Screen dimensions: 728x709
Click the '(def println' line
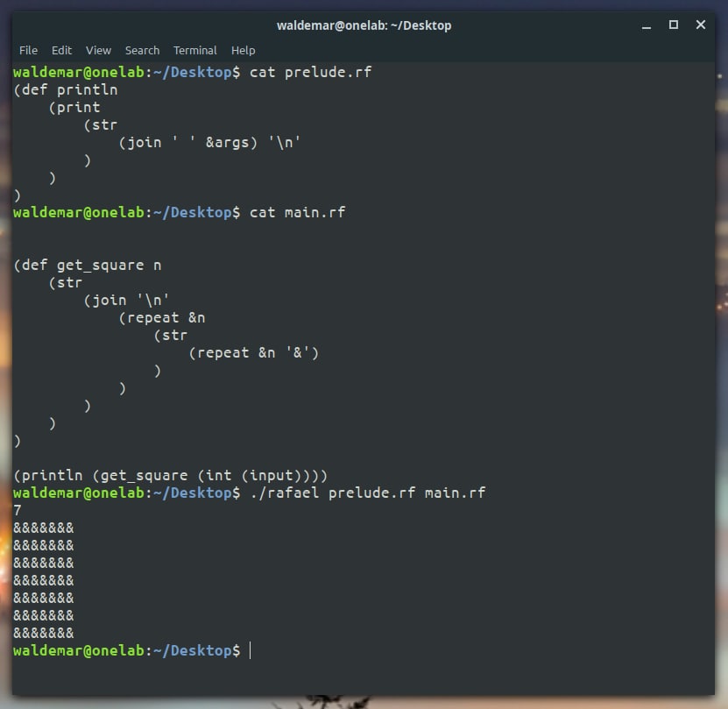tap(66, 90)
